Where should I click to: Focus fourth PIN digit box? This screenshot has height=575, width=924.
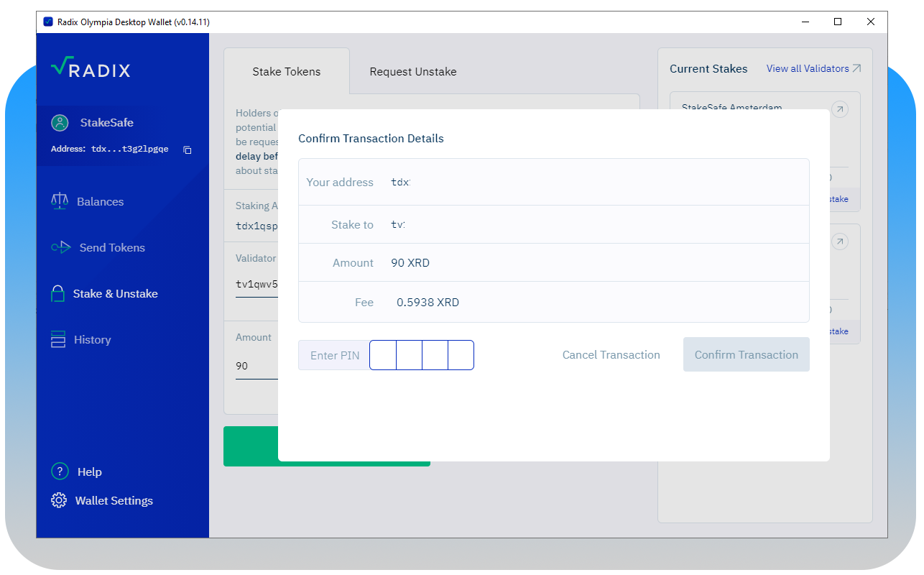point(461,355)
